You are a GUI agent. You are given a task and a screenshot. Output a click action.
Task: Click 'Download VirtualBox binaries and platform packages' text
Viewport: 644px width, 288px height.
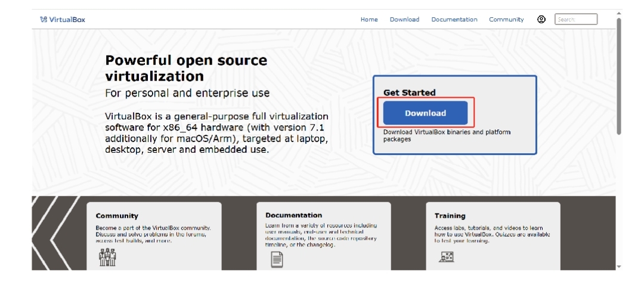pos(447,135)
